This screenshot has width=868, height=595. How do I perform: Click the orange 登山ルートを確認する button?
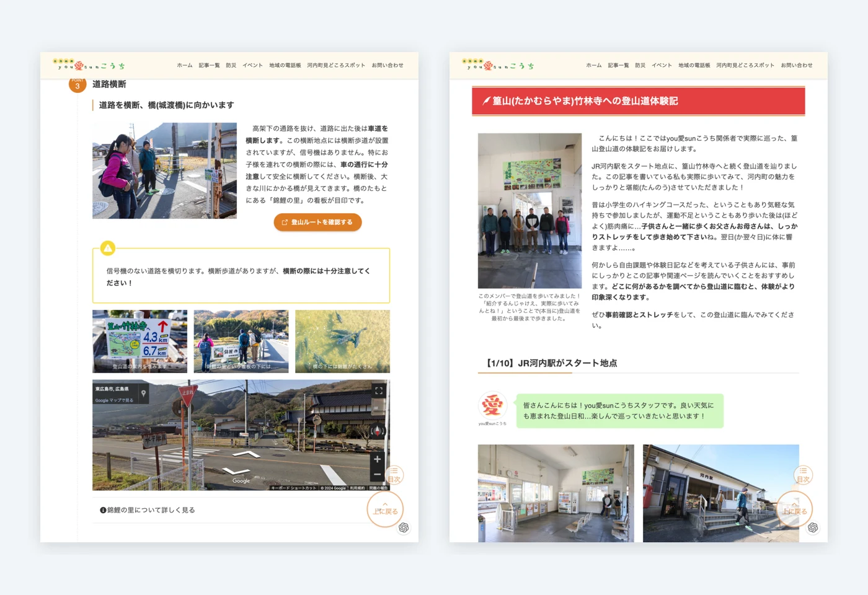317,222
